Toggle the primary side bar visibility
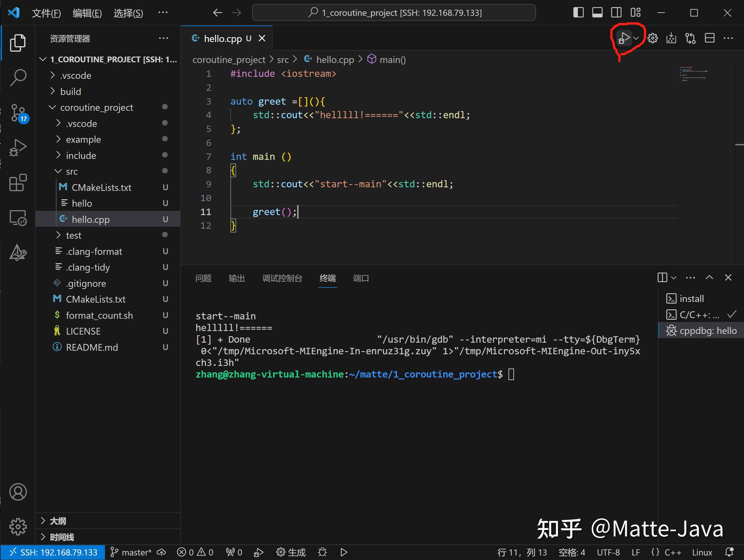 (578, 13)
